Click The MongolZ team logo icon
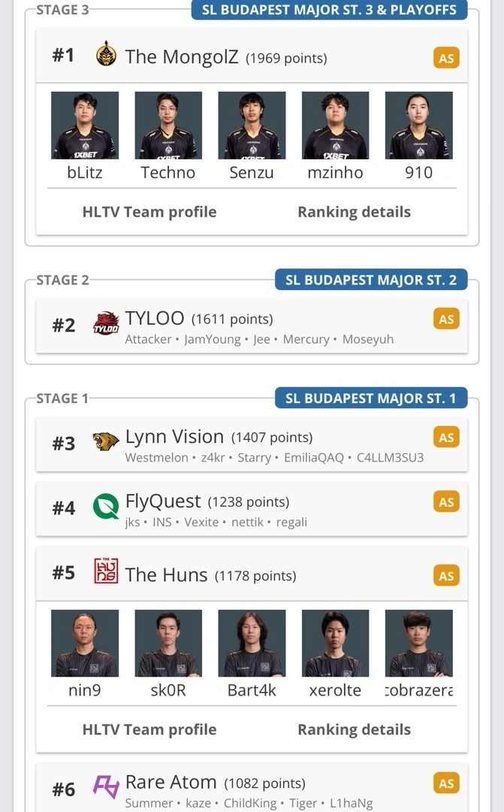This screenshot has width=504, height=812. pyautogui.click(x=107, y=56)
